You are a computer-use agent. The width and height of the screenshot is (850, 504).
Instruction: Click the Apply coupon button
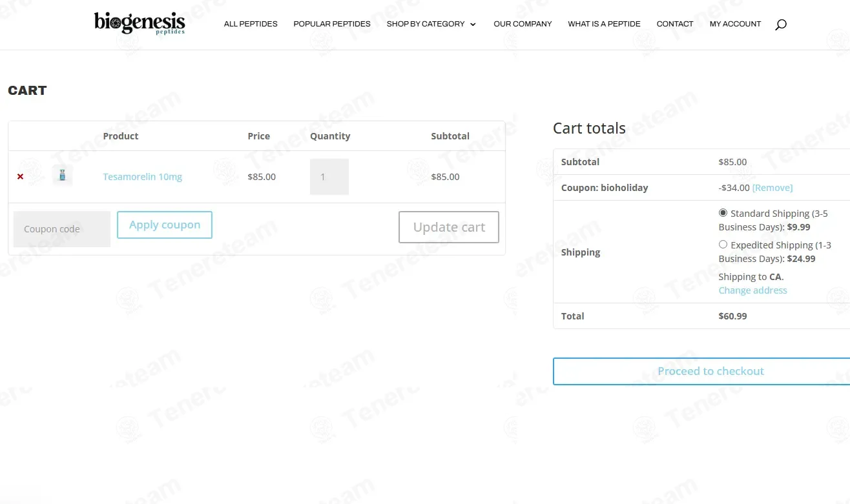(165, 225)
